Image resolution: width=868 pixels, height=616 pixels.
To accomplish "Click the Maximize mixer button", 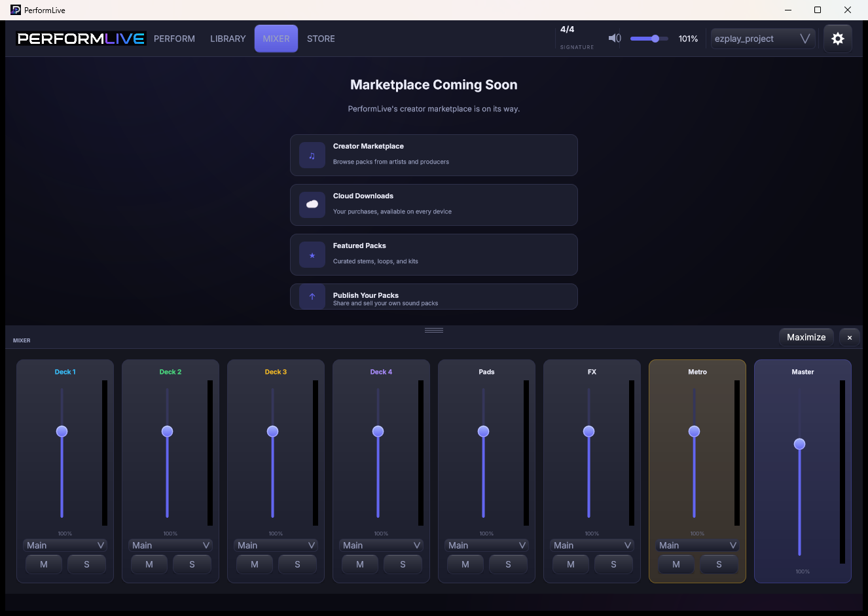I will [806, 337].
